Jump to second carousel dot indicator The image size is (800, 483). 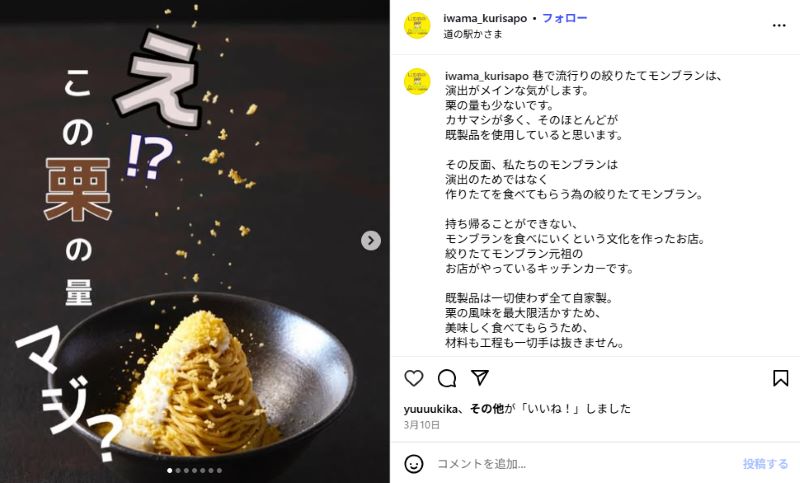pyautogui.click(x=178, y=471)
